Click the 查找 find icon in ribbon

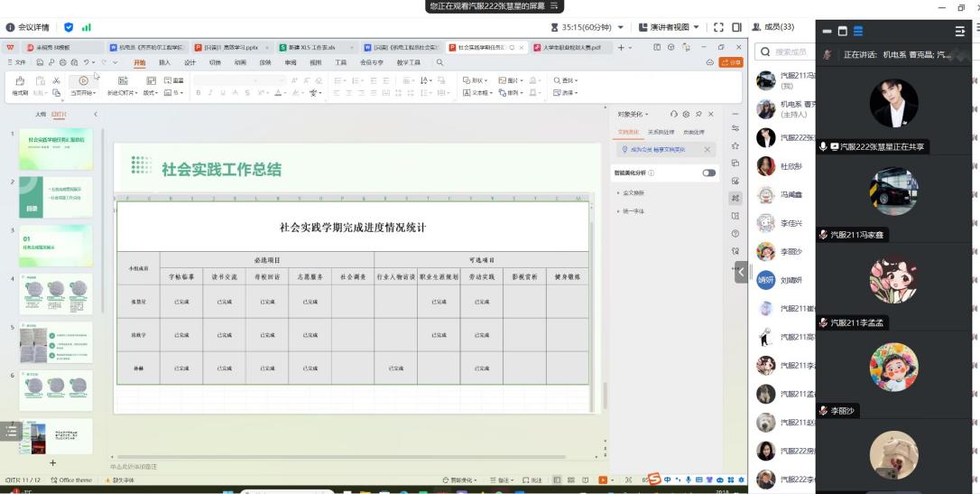coord(559,80)
